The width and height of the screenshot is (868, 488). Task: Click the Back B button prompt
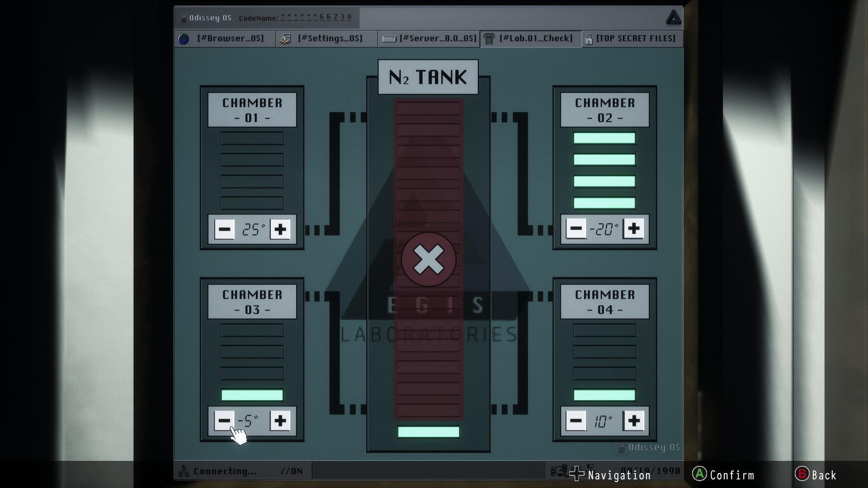(816, 475)
